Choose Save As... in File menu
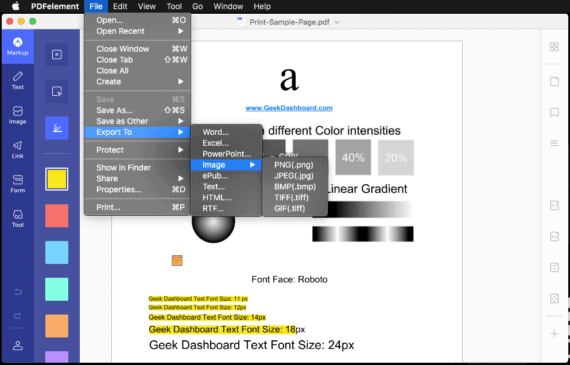The width and height of the screenshot is (570, 365). pyautogui.click(x=137, y=110)
